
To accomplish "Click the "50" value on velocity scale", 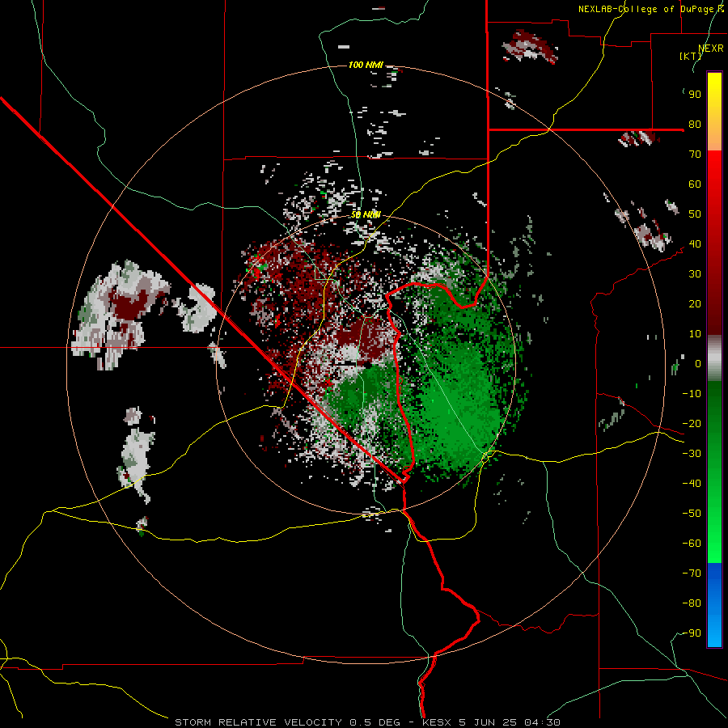I will coord(695,214).
